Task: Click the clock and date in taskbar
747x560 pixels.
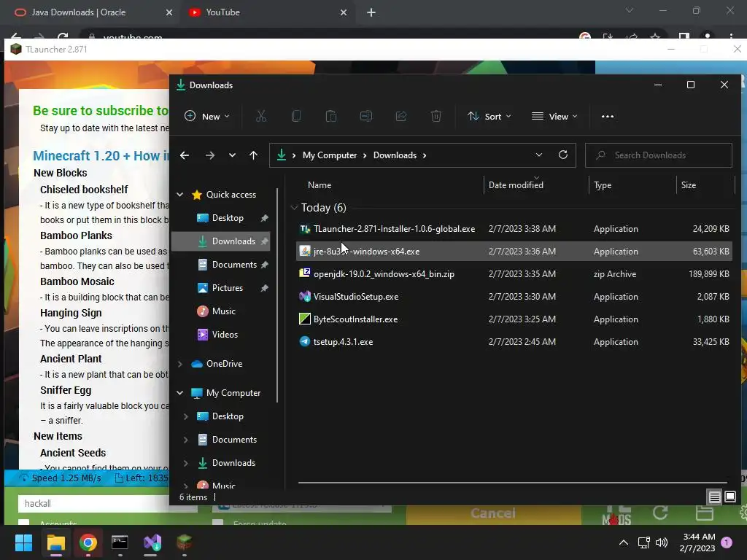Action: click(x=698, y=542)
